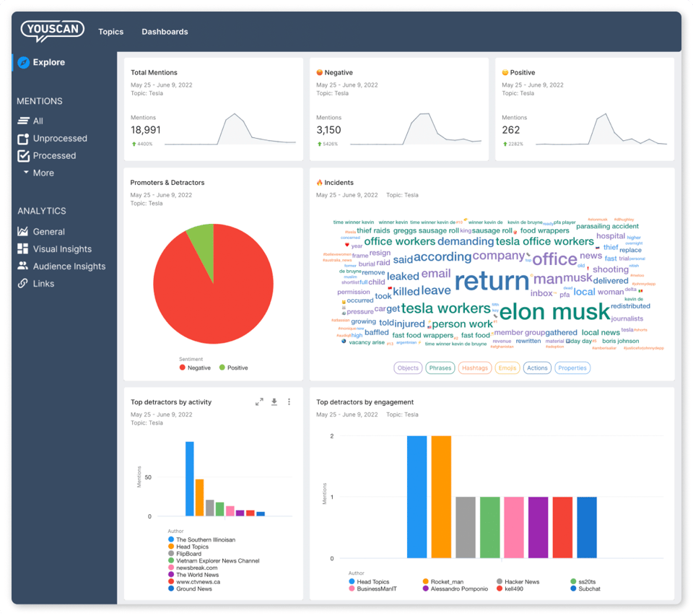Download the Top detractors by activity chart

coord(274,402)
